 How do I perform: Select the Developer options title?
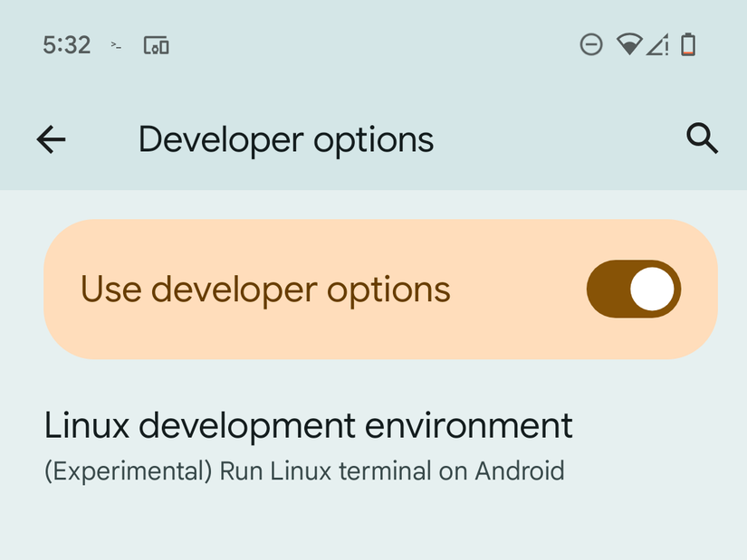285,139
